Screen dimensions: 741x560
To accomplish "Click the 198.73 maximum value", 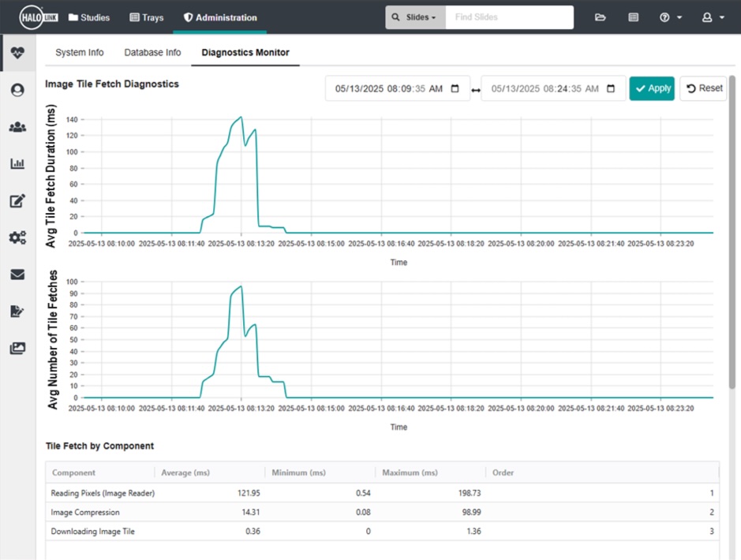I will 470,493.
